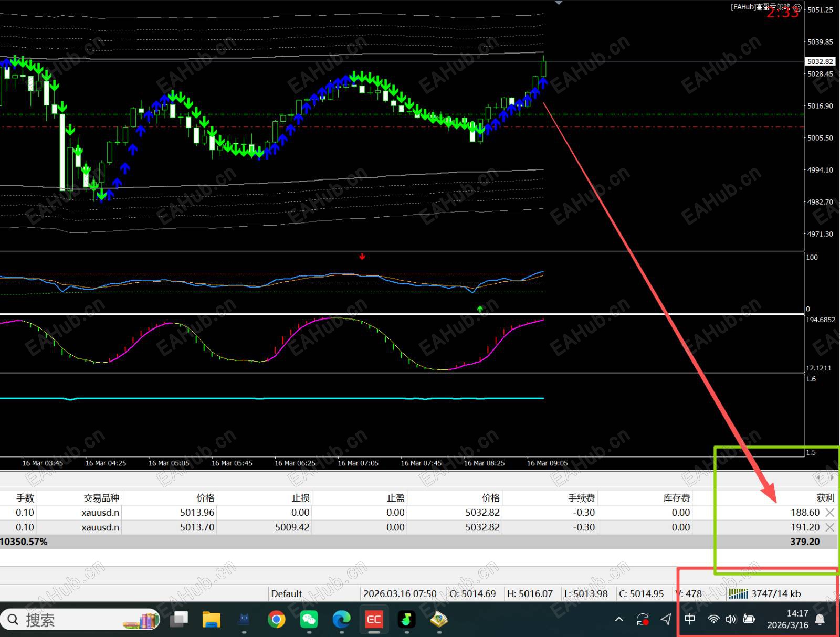The width and height of the screenshot is (840, 637).
Task: Click the red EC app taskbar icon
Action: coord(374,620)
